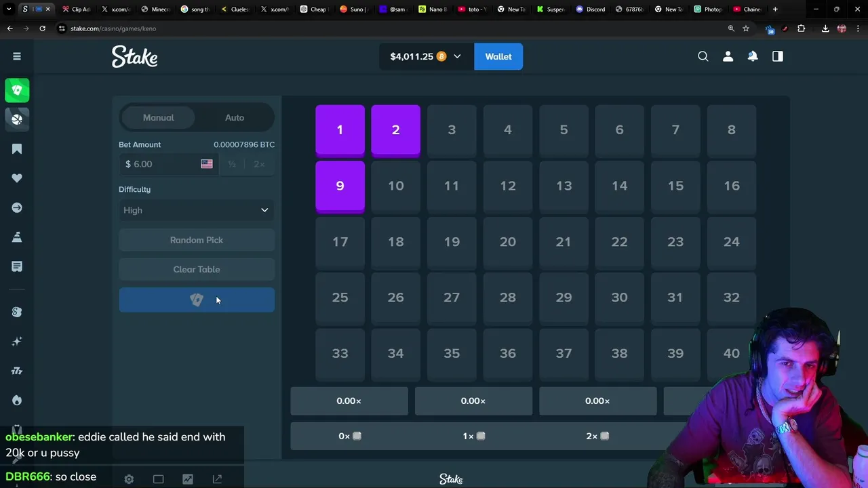
Task: Open a new browser tab with the plus
Action: point(775,9)
